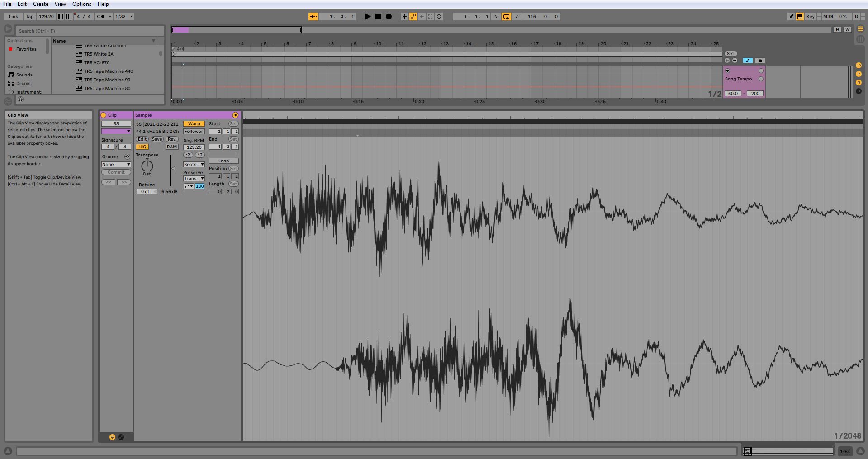
Task: Open the Beats warp mode dropdown
Action: point(194,165)
